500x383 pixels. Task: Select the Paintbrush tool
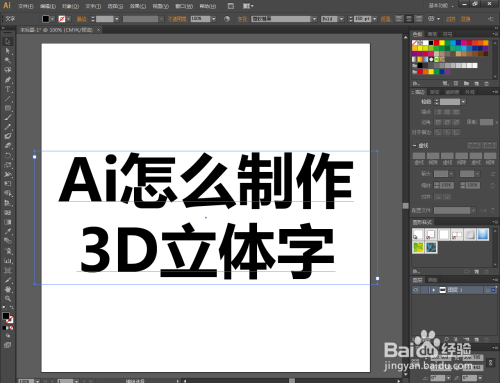tap(8, 117)
